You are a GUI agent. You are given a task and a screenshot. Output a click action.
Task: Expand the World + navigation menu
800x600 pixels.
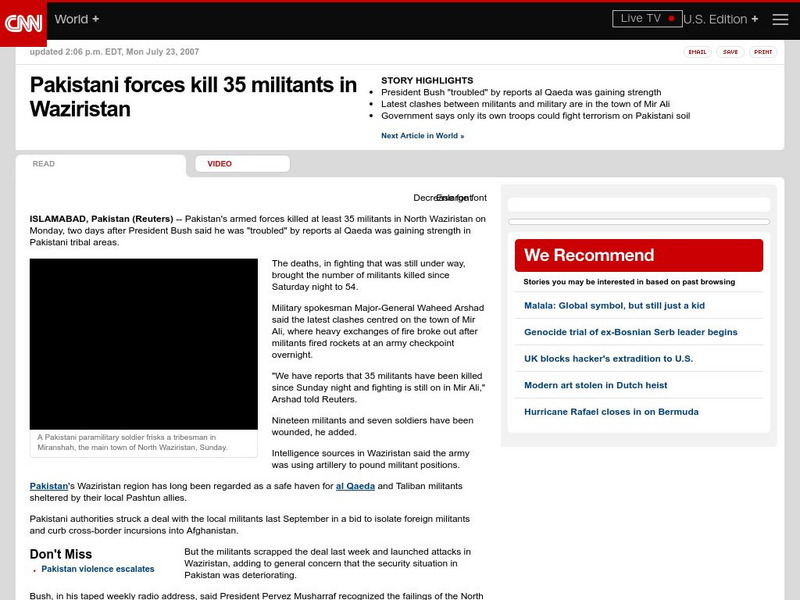(75, 17)
